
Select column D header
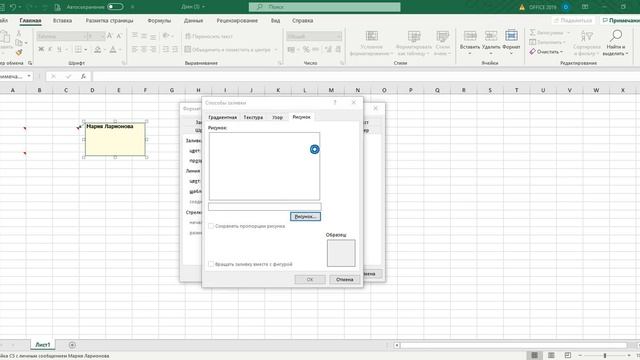click(x=92, y=90)
